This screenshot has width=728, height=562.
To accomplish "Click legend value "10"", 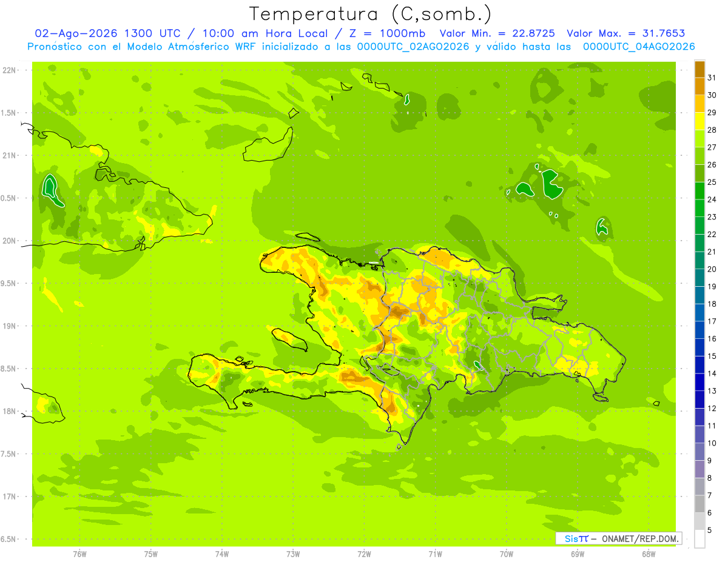I will (712, 443).
